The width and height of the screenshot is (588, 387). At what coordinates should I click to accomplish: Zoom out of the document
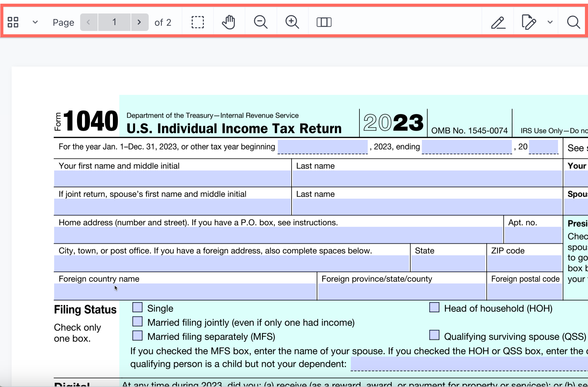tap(260, 22)
